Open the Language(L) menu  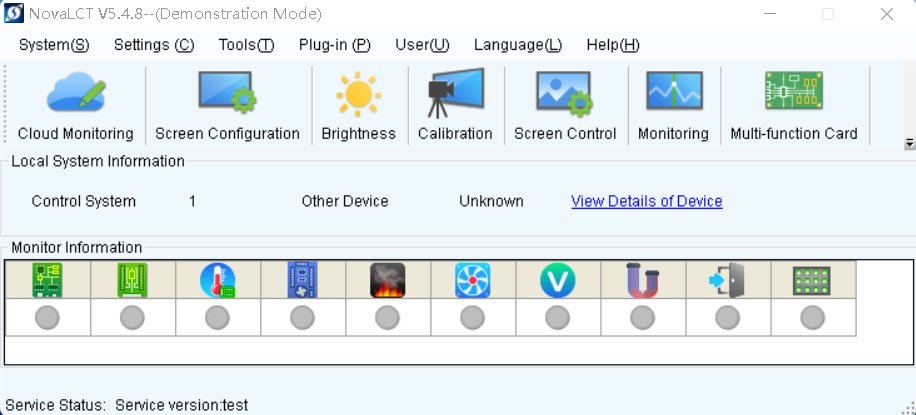[x=518, y=45]
